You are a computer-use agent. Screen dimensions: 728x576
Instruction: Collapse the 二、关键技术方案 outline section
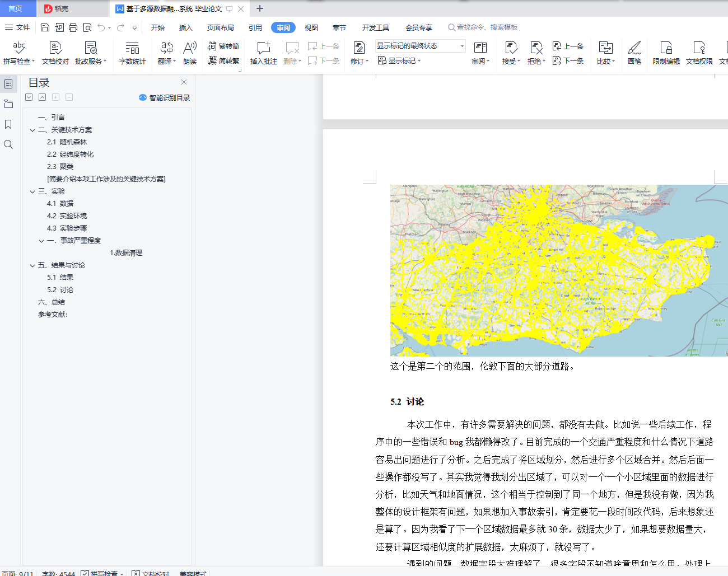pyautogui.click(x=32, y=130)
